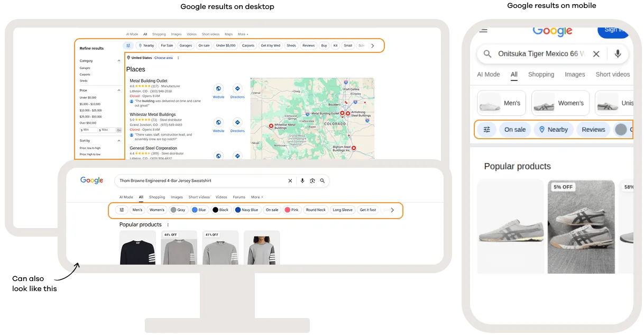Select the Pink color chip
The height and width of the screenshot is (335, 644).
292,210
